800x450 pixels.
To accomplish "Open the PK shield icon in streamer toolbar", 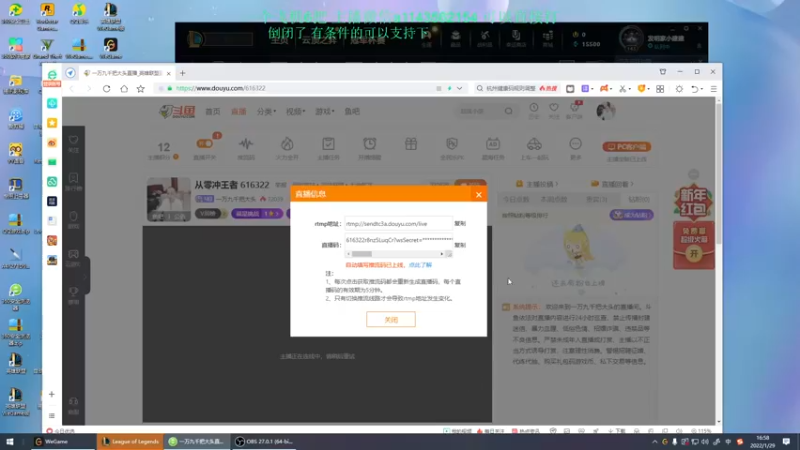I will point(452,144).
